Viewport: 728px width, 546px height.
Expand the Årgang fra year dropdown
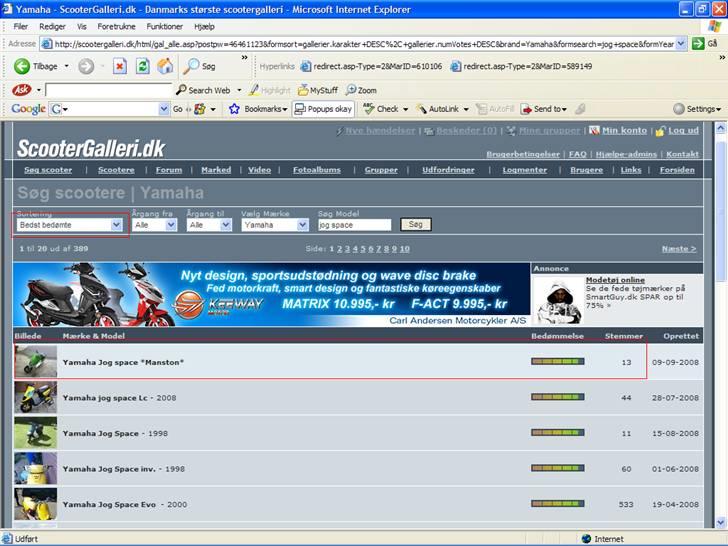(170, 225)
